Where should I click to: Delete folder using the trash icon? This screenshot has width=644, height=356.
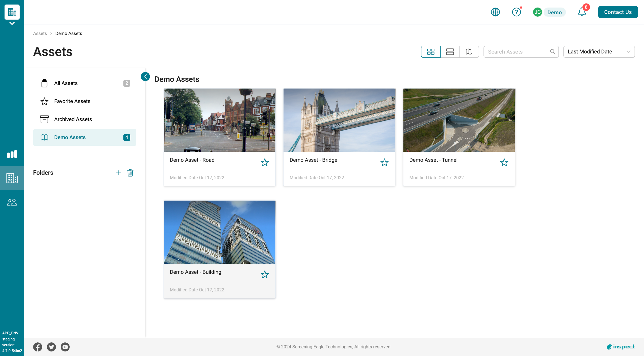[x=130, y=173]
